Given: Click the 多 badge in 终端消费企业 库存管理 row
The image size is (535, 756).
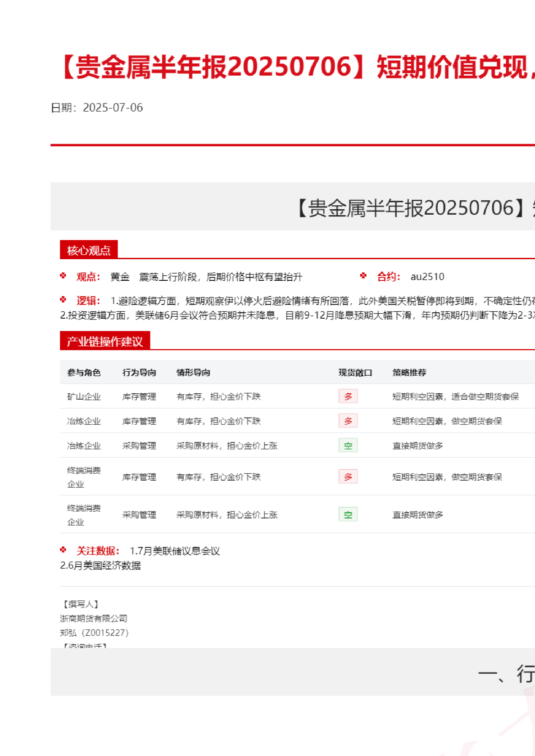Looking at the screenshot, I should click(348, 477).
